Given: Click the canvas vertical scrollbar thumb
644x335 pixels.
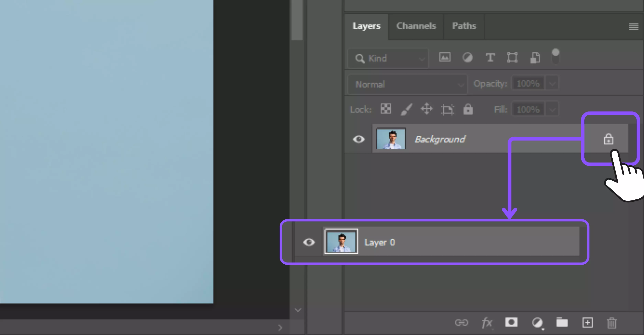Looking at the screenshot, I should 297,20.
